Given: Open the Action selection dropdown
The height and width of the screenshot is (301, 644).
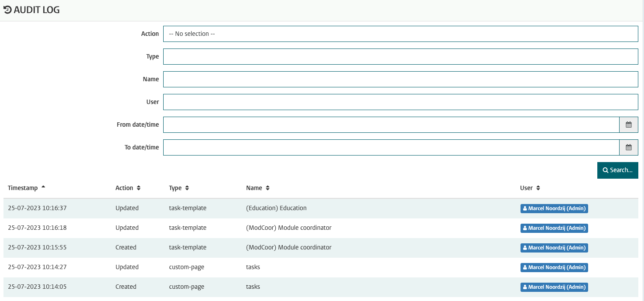Looking at the screenshot, I should point(401,34).
